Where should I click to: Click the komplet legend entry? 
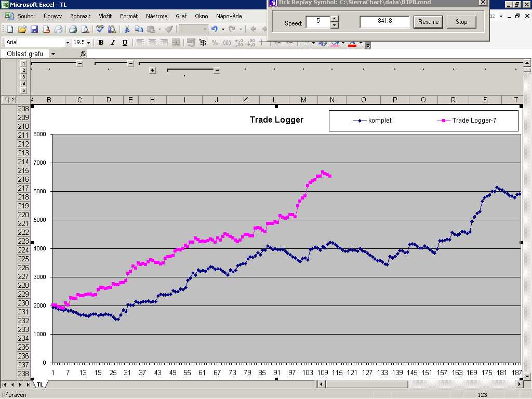point(372,121)
